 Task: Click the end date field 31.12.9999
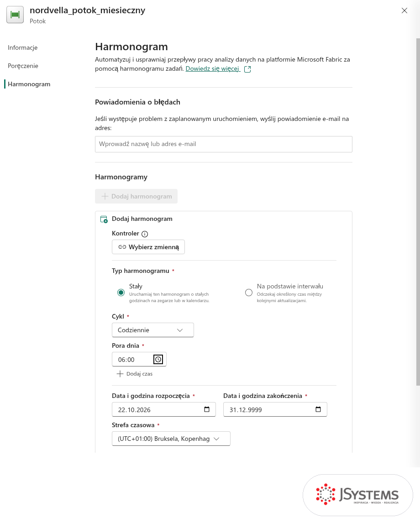tap(275, 409)
